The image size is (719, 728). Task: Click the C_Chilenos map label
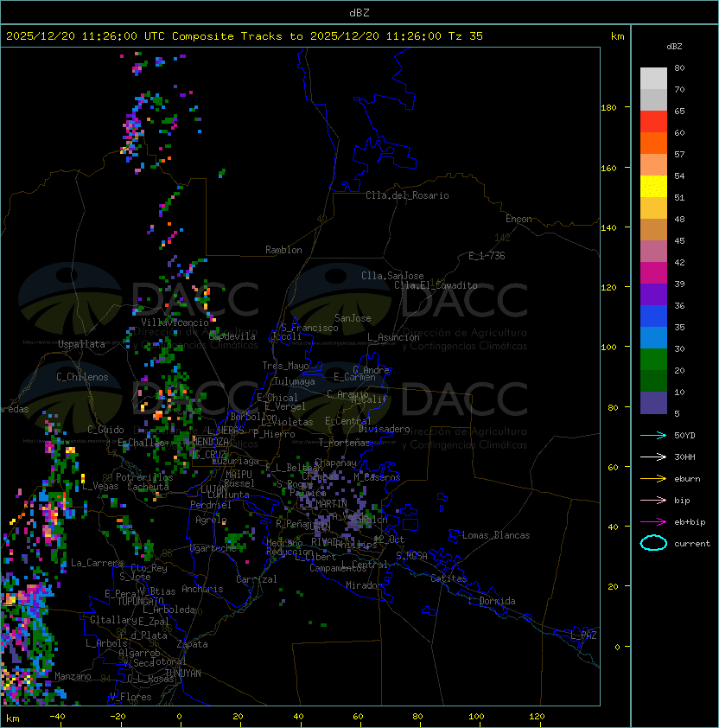(82, 377)
